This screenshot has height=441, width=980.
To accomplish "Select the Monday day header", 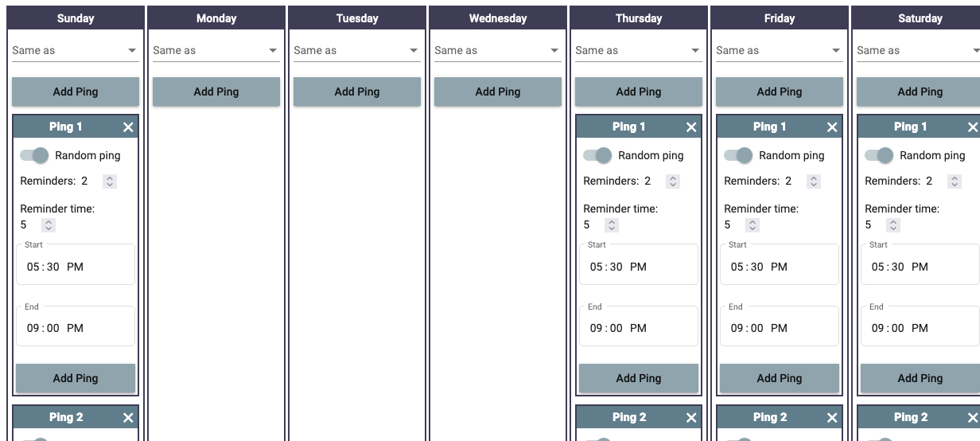I will pyautogui.click(x=216, y=18).
